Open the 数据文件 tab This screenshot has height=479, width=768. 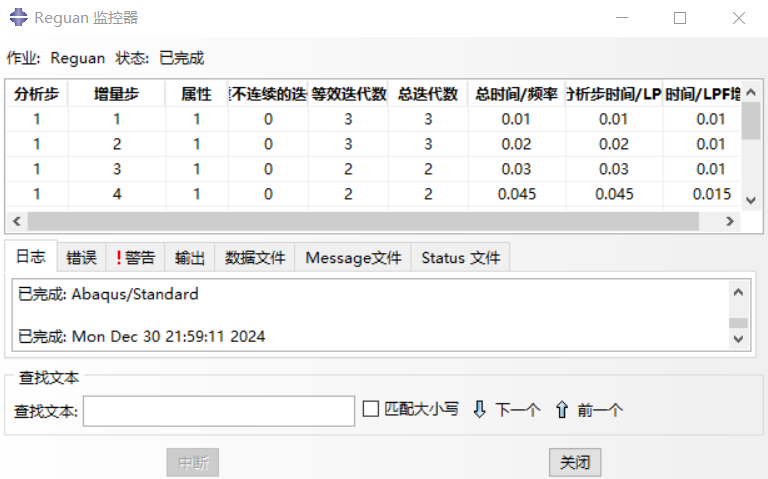pos(255,257)
